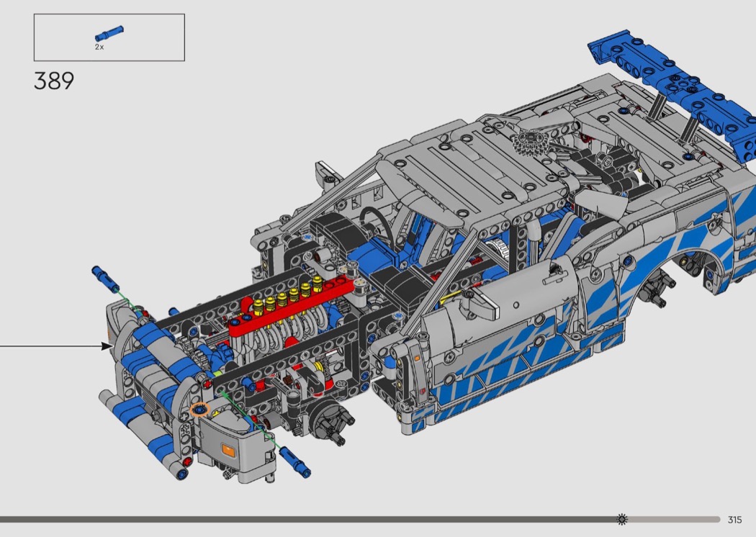
Task: Click the 2x quantity label
Action: (x=99, y=46)
